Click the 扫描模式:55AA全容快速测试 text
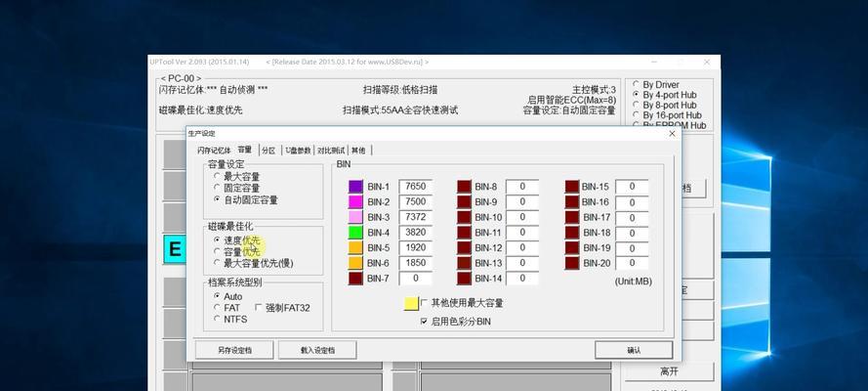The width and height of the screenshot is (868, 391). 400,109
